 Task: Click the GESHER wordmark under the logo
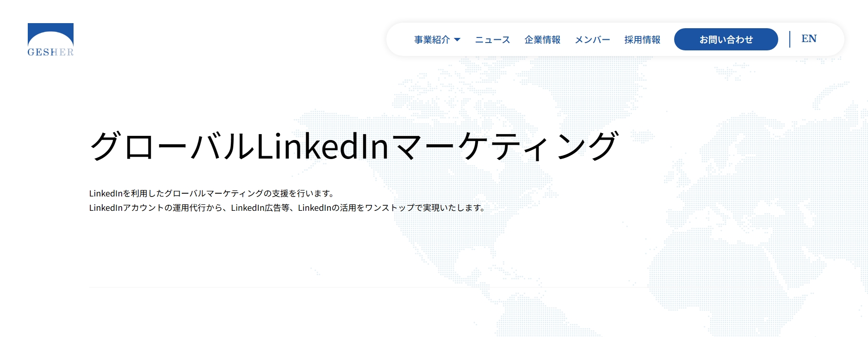coord(50,52)
